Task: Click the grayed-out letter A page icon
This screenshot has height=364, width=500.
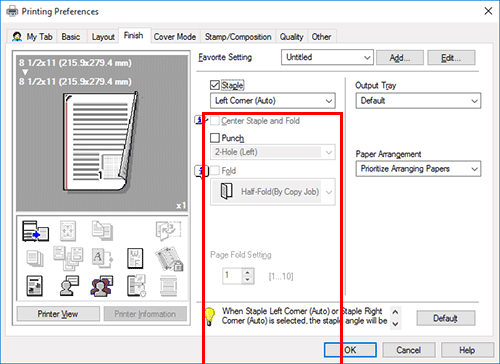Action: click(102, 258)
